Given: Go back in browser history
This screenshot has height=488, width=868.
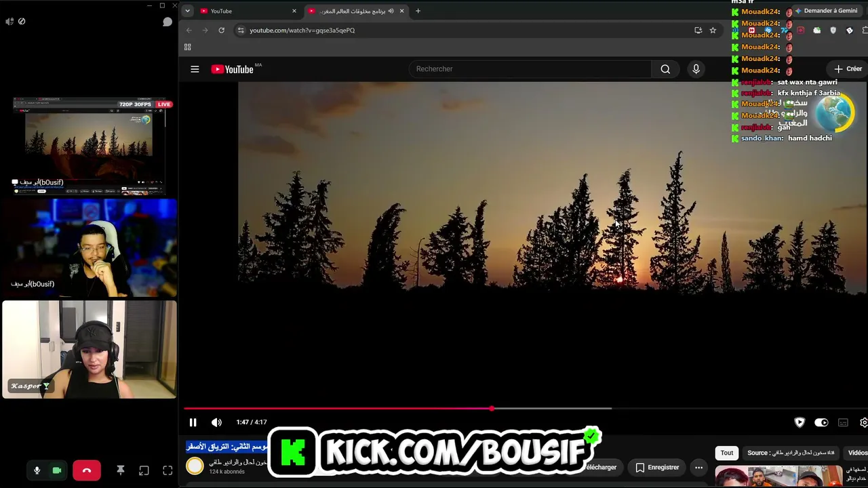Looking at the screenshot, I should click(189, 30).
